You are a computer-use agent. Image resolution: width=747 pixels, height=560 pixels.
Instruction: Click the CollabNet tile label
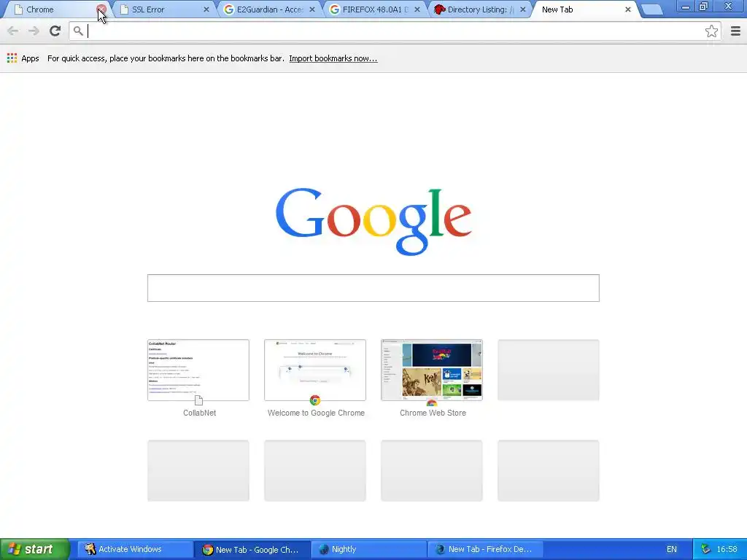pos(200,413)
